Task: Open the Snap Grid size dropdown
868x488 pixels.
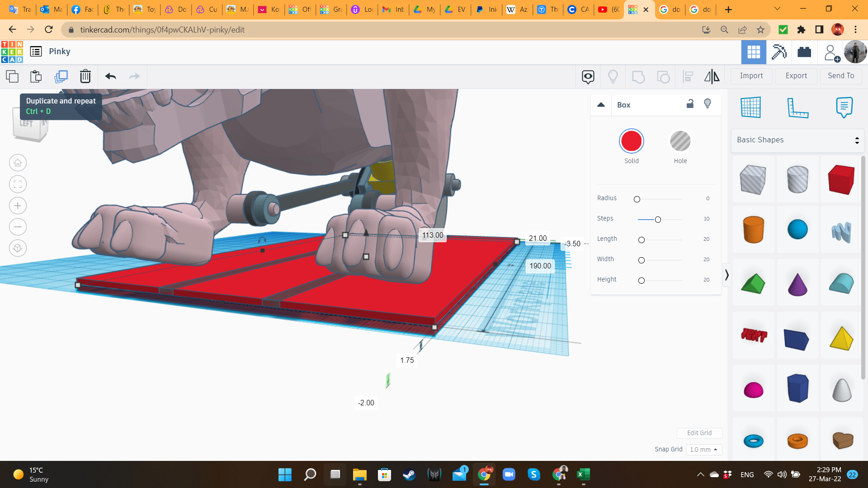Action: click(x=703, y=450)
